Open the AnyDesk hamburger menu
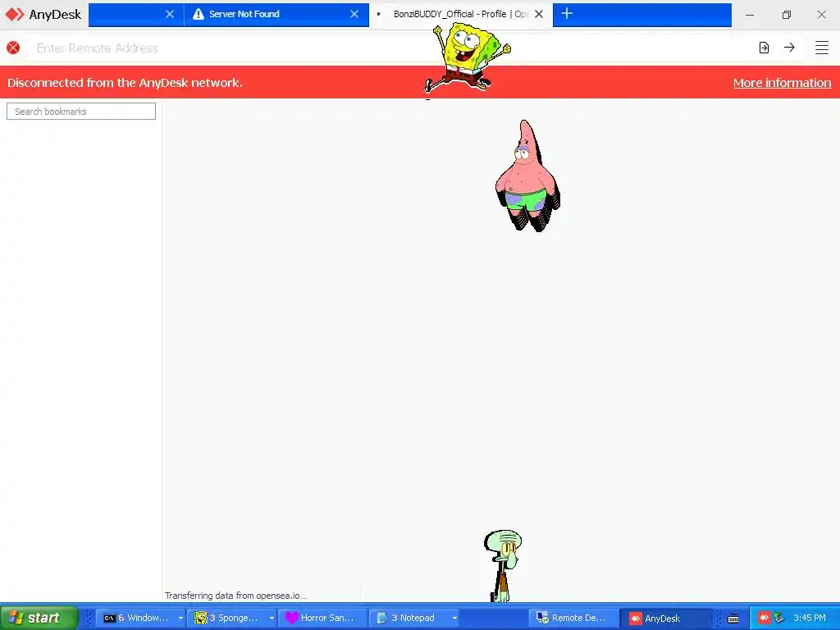The image size is (840, 630). [x=822, y=48]
